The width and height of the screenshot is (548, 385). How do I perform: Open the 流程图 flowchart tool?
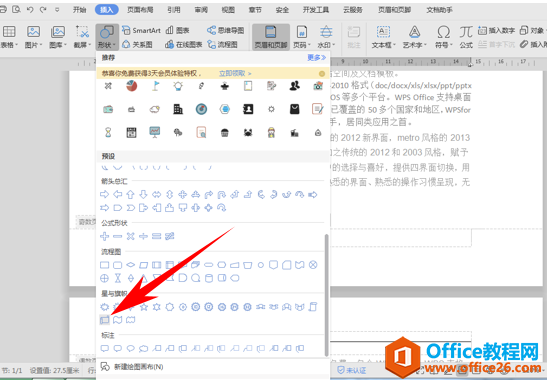(222, 44)
